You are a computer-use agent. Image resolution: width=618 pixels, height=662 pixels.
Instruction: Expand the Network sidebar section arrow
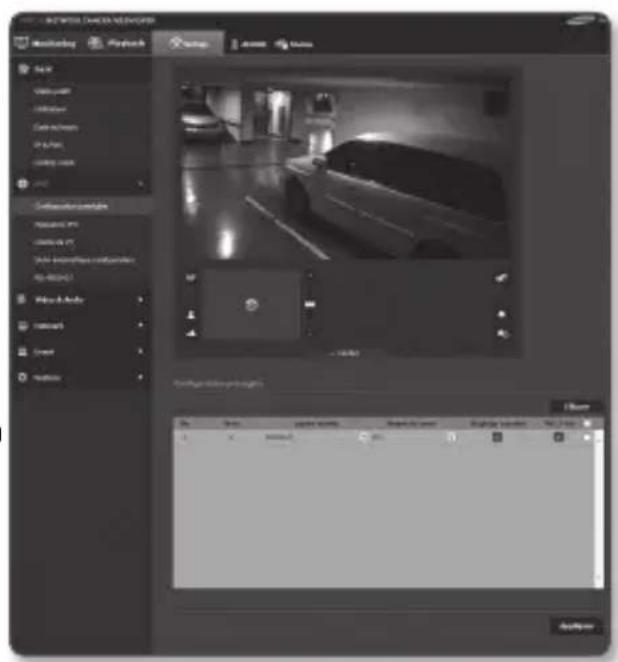pyautogui.click(x=139, y=326)
